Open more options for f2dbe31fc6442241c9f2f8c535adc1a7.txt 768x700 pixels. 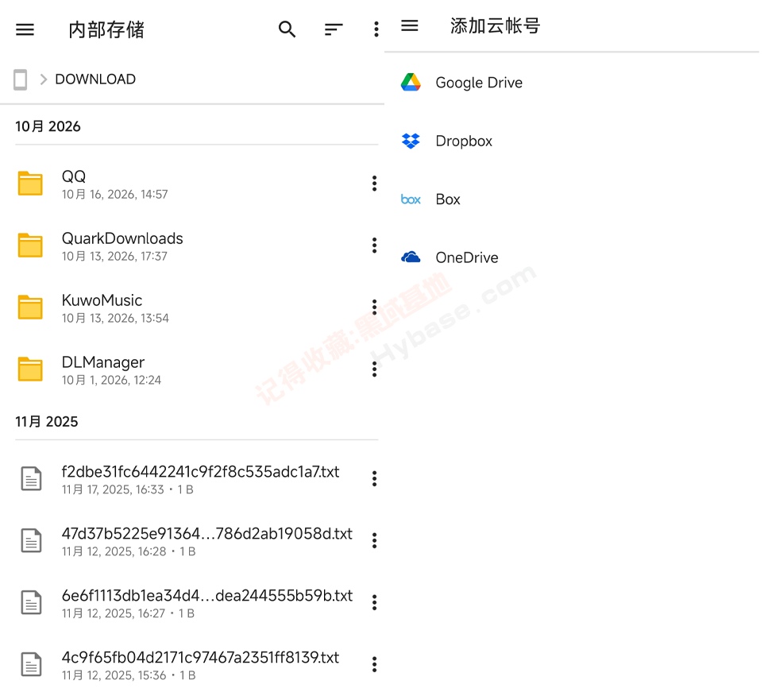374,478
